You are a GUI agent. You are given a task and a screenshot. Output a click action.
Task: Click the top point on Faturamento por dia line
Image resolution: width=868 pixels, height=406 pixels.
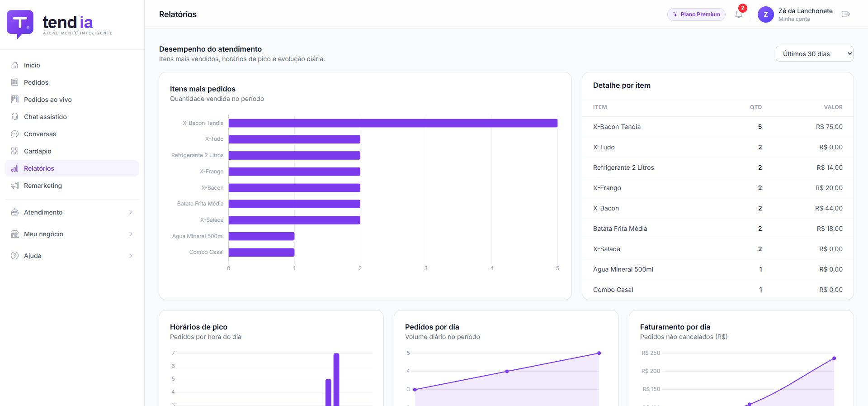(834, 358)
